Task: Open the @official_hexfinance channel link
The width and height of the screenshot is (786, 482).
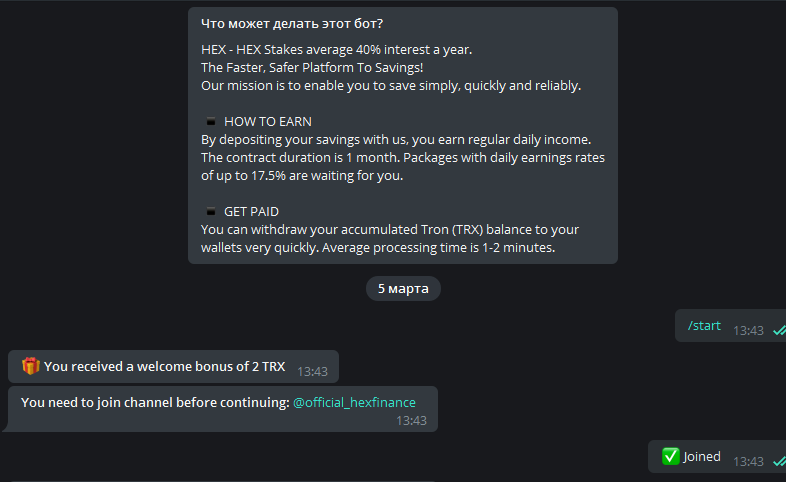Action: click(x=354, y=402)
